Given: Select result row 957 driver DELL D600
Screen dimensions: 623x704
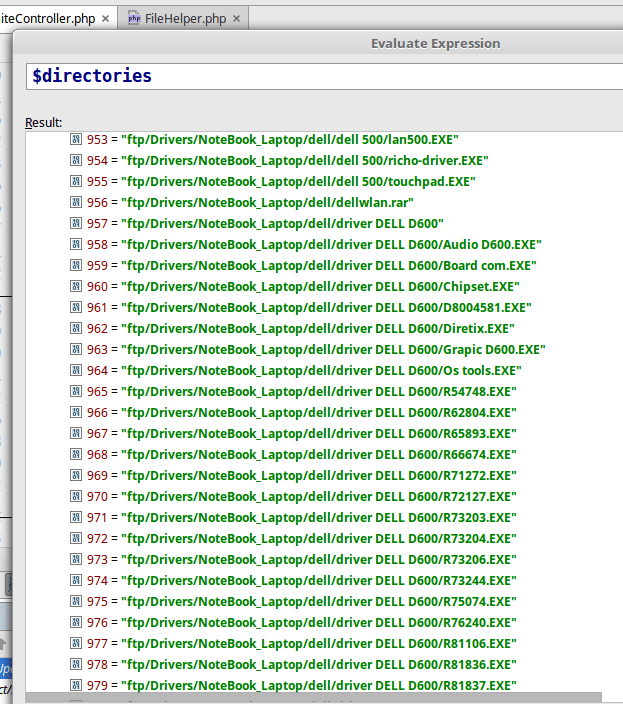Looking at the screenshot, I should (x=257, y=224).
